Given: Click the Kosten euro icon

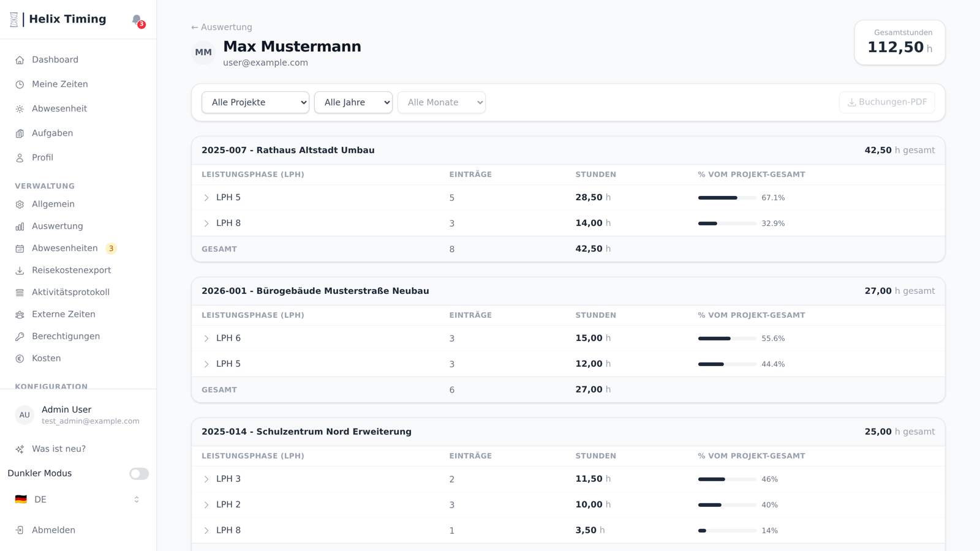Looking at the screenshot, I should [x=20, y=359].
